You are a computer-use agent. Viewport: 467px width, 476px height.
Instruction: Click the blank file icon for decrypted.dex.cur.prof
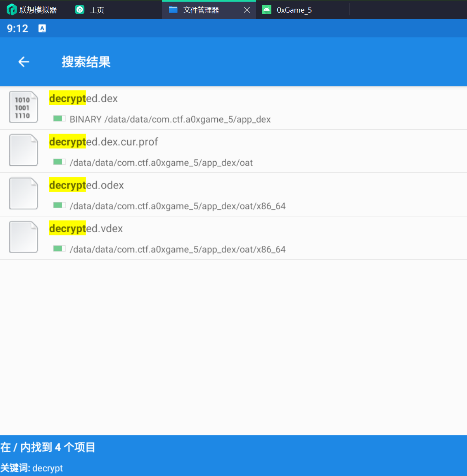point(24,150)
